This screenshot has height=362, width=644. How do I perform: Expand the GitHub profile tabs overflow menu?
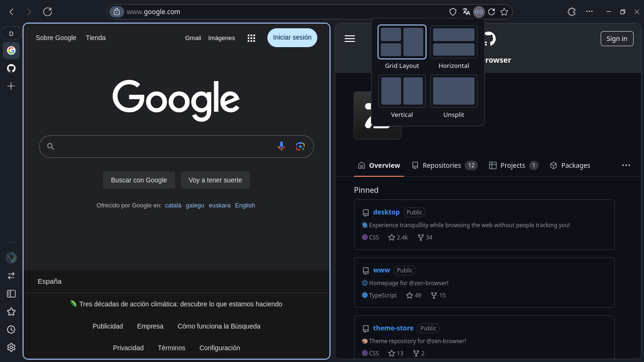pos(626,165)
